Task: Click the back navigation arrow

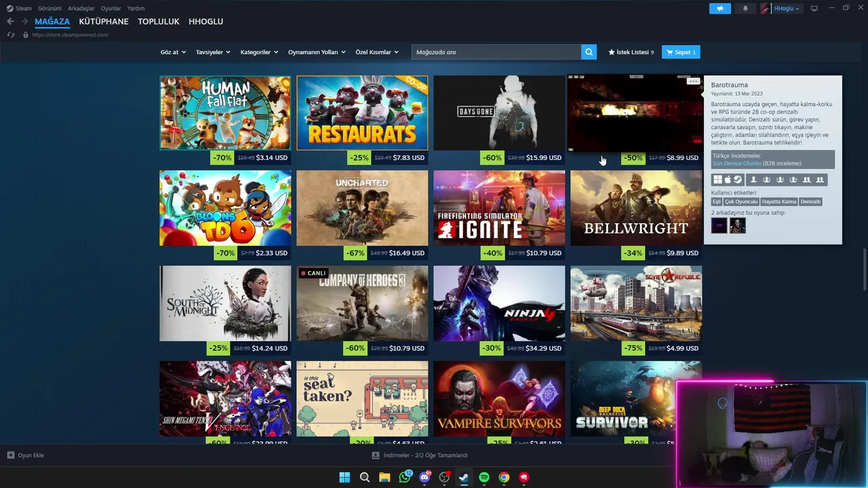Action: pyautogui.click(x=10, y=22)
